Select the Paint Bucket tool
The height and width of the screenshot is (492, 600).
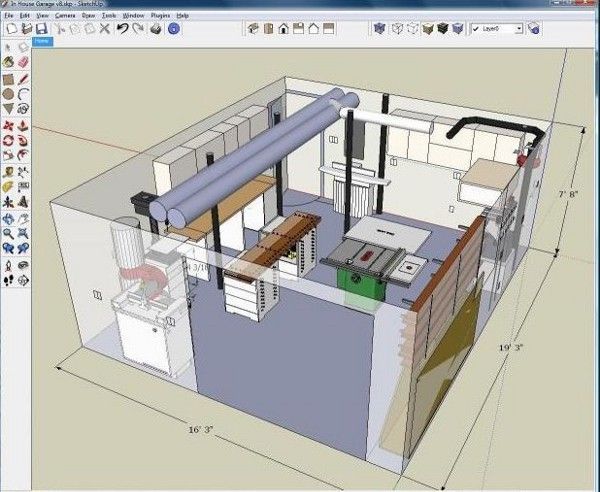pos(8,62)
